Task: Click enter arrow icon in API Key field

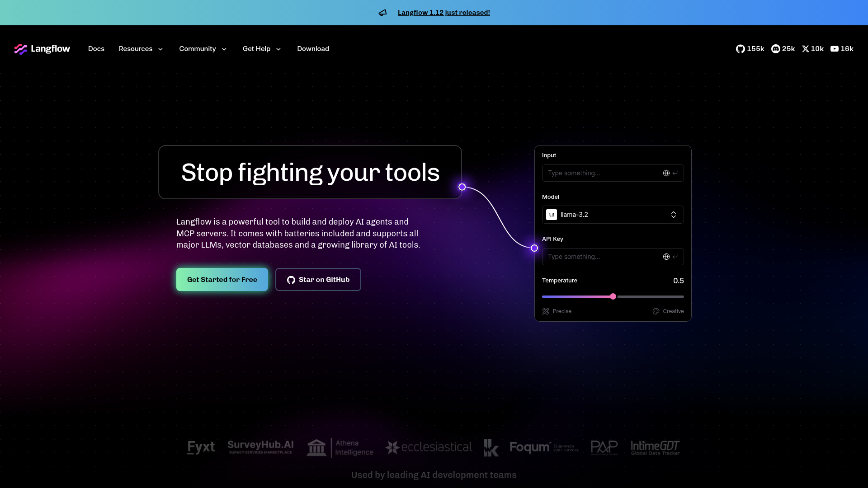Action: point(675,257)
